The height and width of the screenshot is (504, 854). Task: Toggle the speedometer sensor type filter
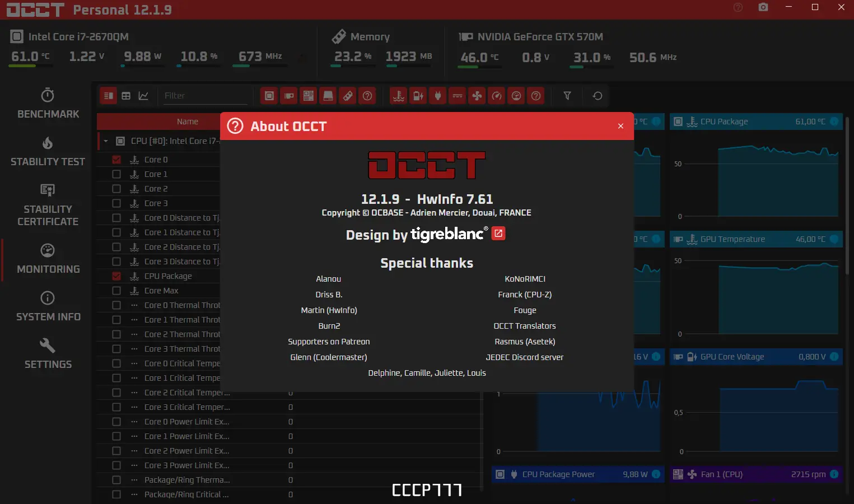pyautogui.click(x=497, y=96)
